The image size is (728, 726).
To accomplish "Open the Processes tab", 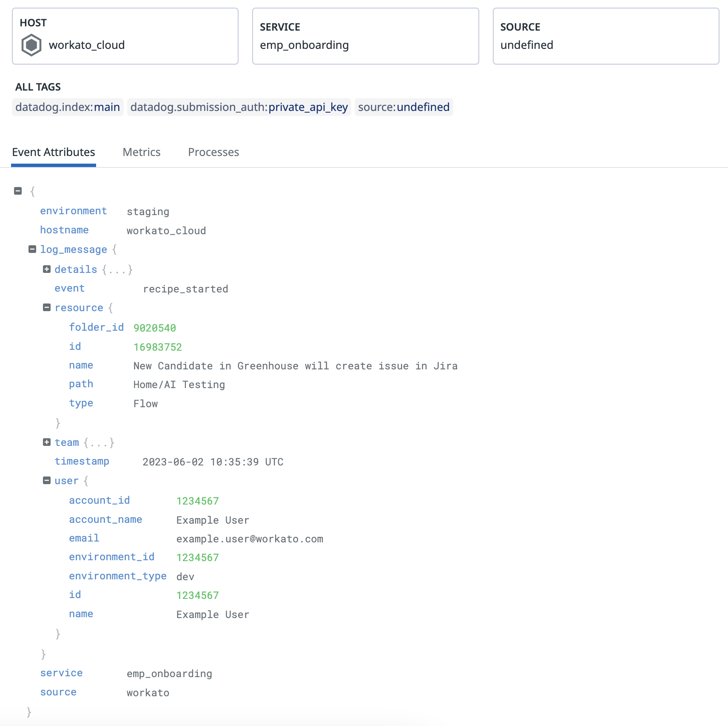I will pos(213,152).
